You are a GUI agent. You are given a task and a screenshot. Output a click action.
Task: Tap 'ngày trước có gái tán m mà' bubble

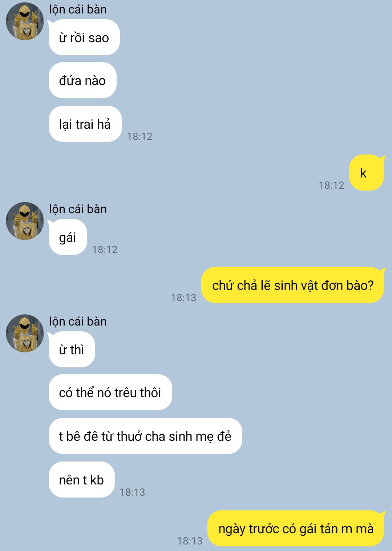pyautogui.click(x=296, y=528)
